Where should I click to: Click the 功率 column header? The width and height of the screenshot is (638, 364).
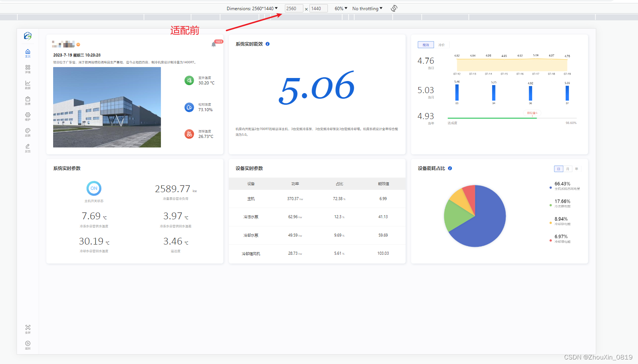tap(295, 184)
